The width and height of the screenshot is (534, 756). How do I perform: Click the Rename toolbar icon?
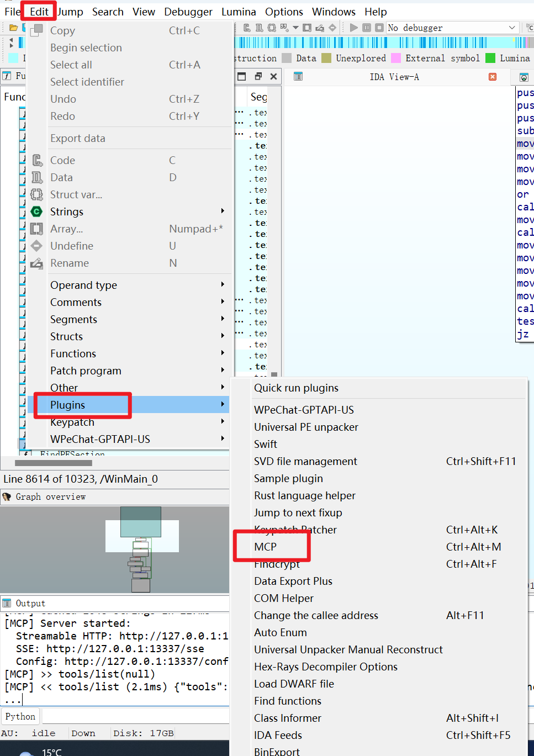click(320, 28)
